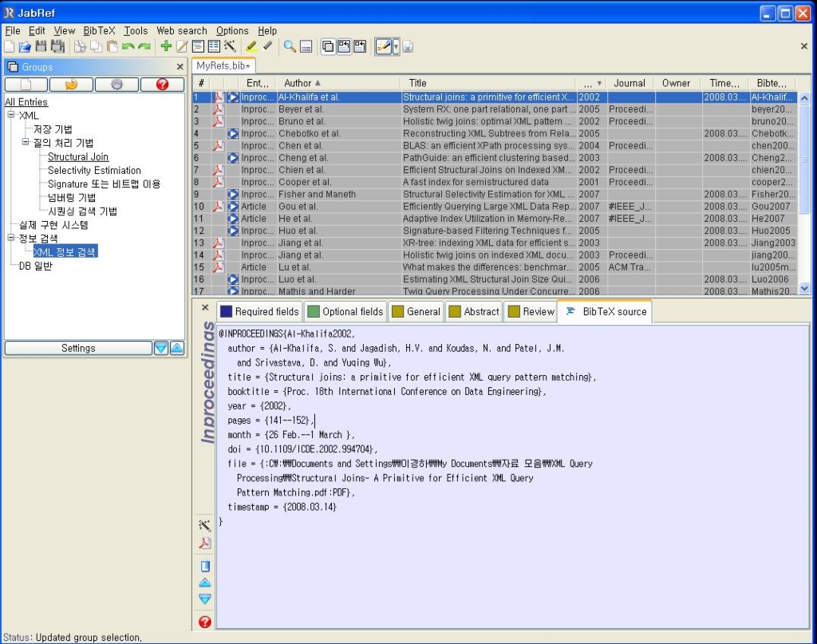Image resolution: width=817 pixels, height=644 pixels.
Task: Open the BibTeX menu
Action: click(99, 31)
